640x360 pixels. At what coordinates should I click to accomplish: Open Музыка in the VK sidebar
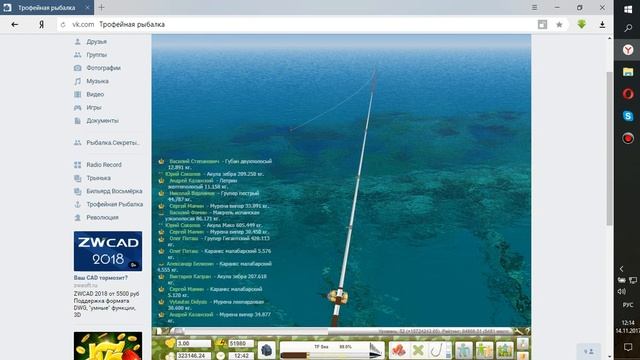point(97,81)
